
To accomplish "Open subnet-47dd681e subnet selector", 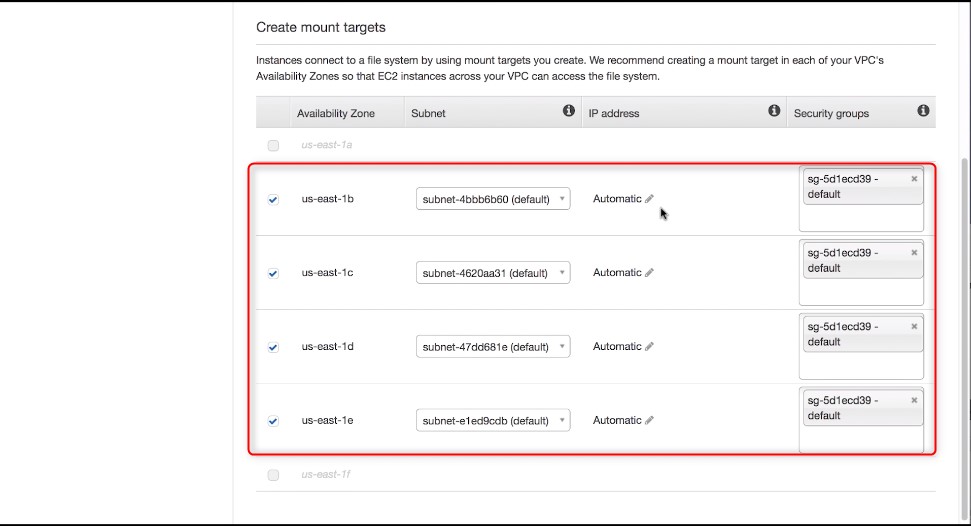I will 493,346.
